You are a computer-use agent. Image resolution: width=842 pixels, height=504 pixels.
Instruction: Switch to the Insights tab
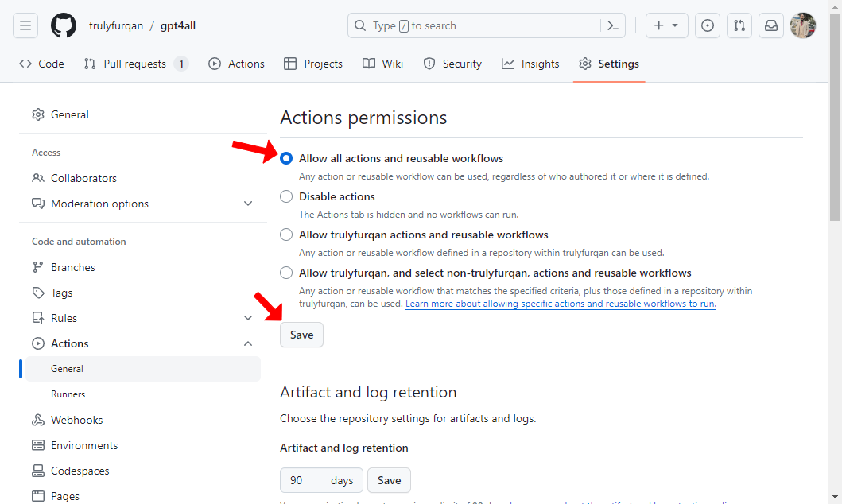tap(530, 64)
